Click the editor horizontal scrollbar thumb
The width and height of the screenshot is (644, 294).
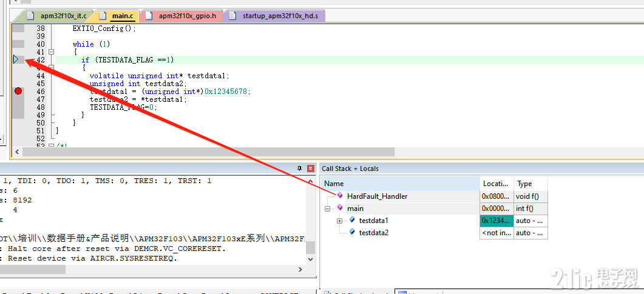click(x=208, y=152)
